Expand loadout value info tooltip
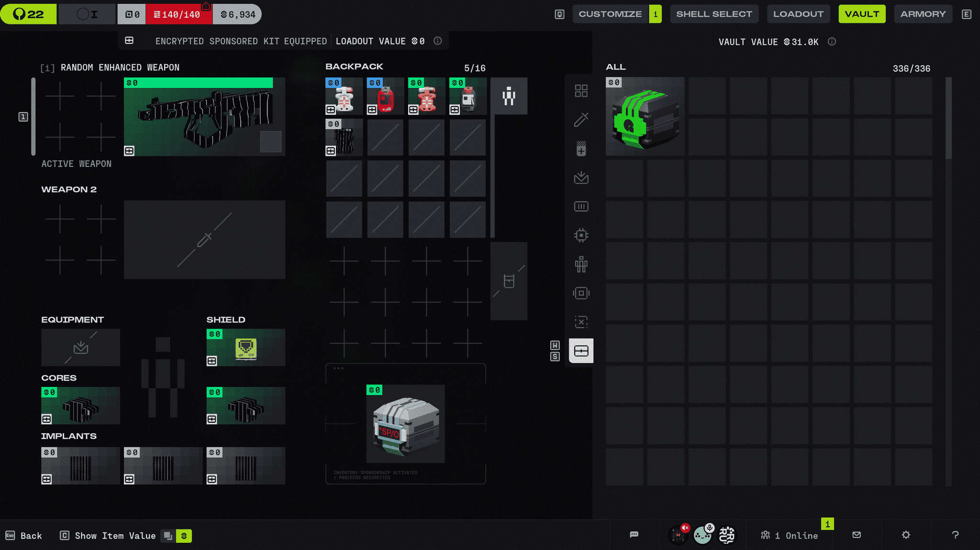The image size is (980, 550). [x=437, y=41]
